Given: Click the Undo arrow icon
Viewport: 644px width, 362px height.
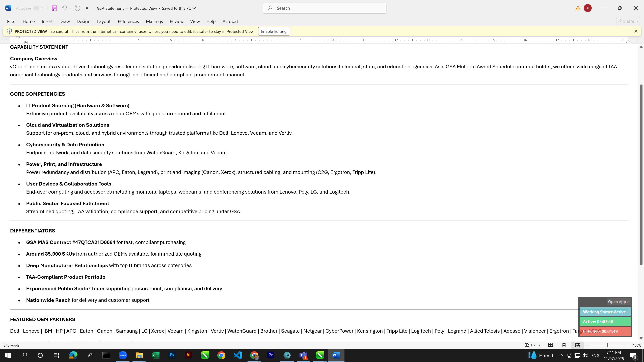Looking at the screenshot, I should click(64, 8).
